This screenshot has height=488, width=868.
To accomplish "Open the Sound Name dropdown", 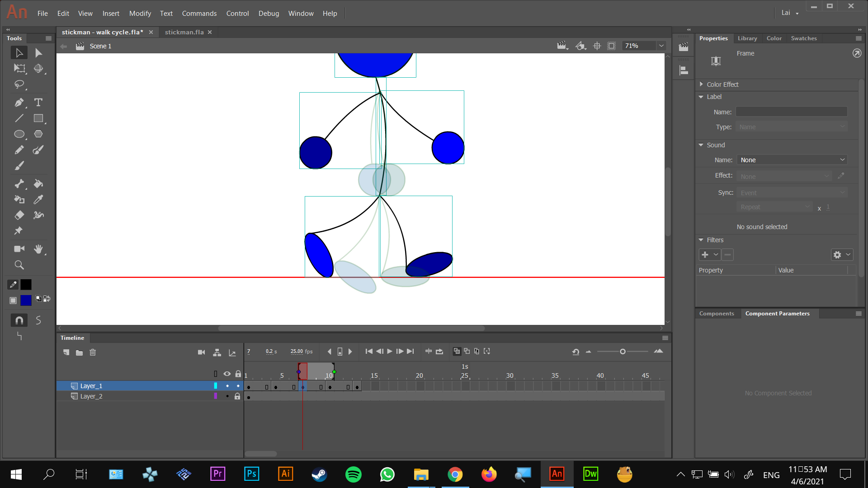I will [792, 160].
